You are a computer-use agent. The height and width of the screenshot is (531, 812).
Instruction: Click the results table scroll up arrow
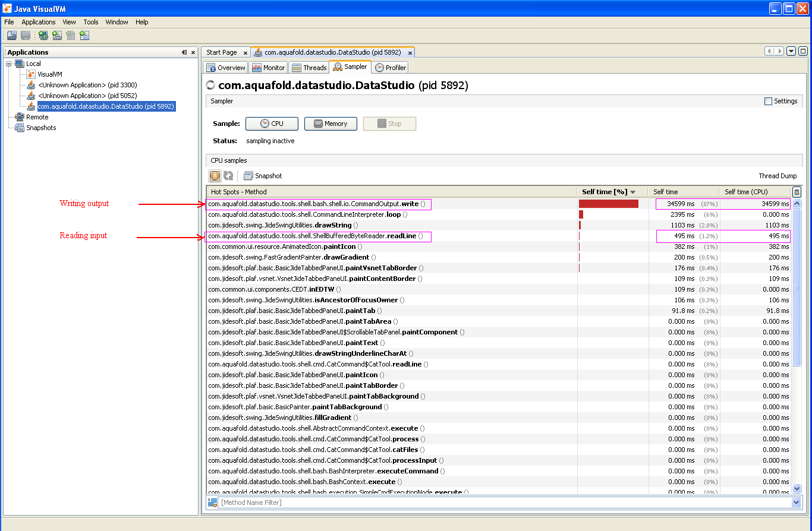coord(797,203)
